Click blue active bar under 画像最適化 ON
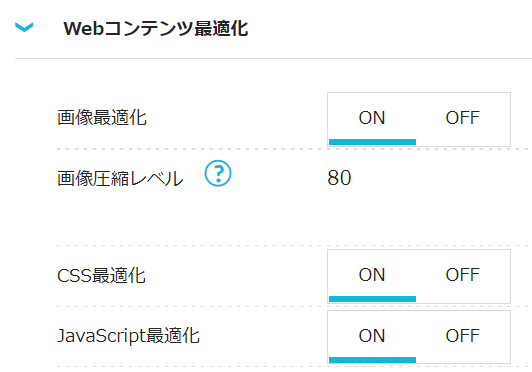This screenshot has width=532, height=372. (373, 142)
